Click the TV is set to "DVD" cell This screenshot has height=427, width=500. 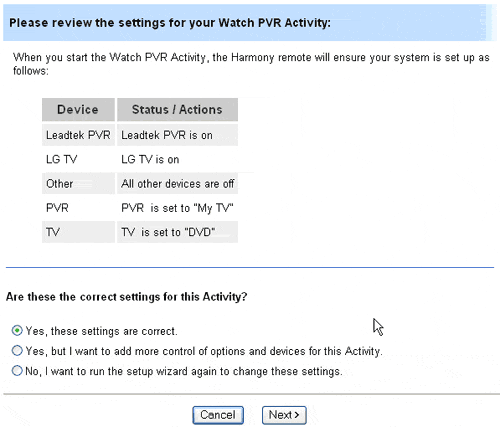pyautogui.click(x=177, y=232)
